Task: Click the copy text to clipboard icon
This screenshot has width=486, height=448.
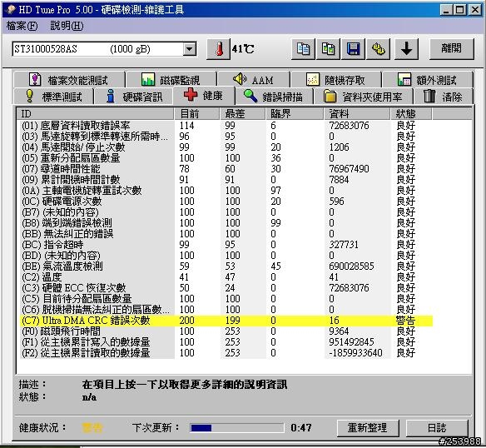Action: click(303, 49)
